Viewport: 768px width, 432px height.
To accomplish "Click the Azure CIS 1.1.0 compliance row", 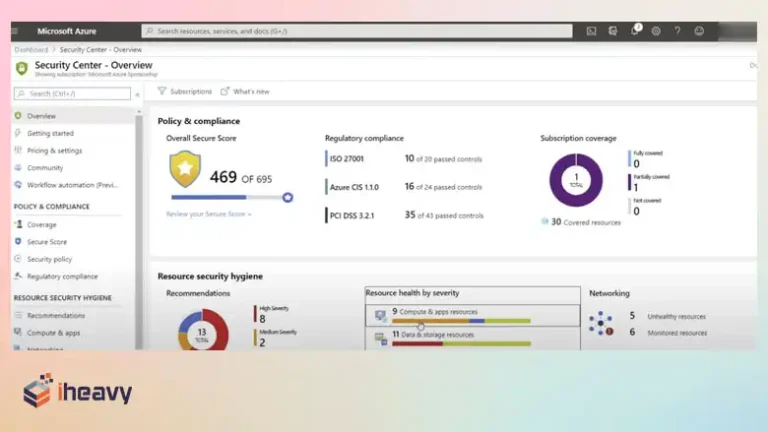I will coord(404,187).
